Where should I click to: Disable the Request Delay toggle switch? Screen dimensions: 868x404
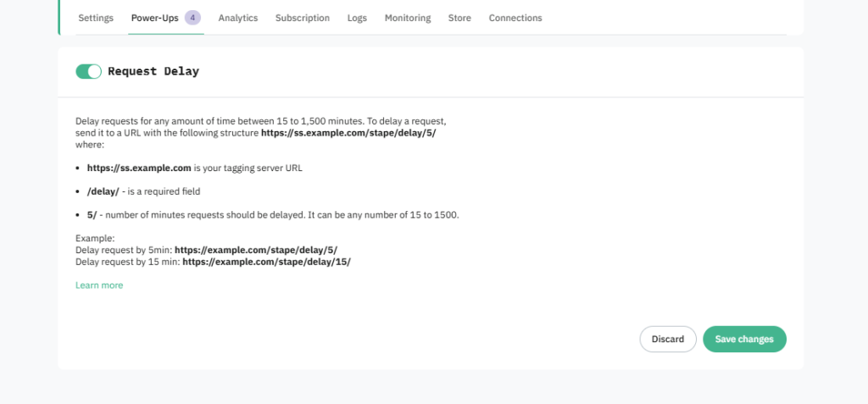88,72
